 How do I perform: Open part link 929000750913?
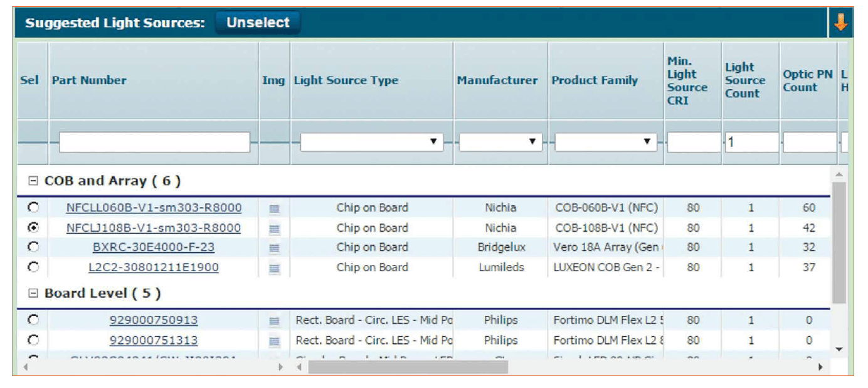tap(154, 321)
